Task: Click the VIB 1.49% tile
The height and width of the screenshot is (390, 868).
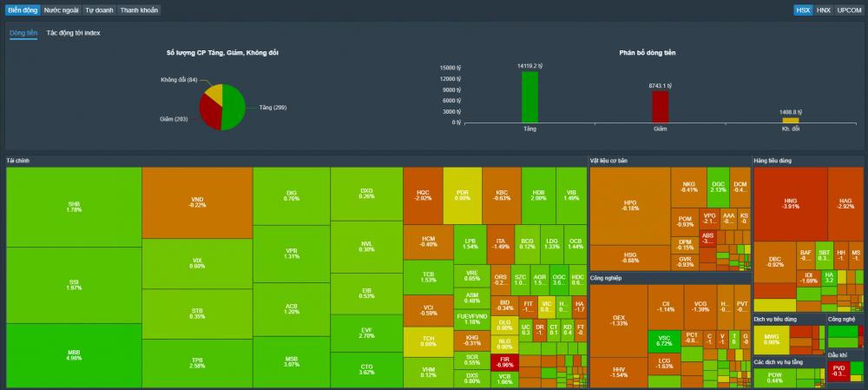Action: point(571,195)
